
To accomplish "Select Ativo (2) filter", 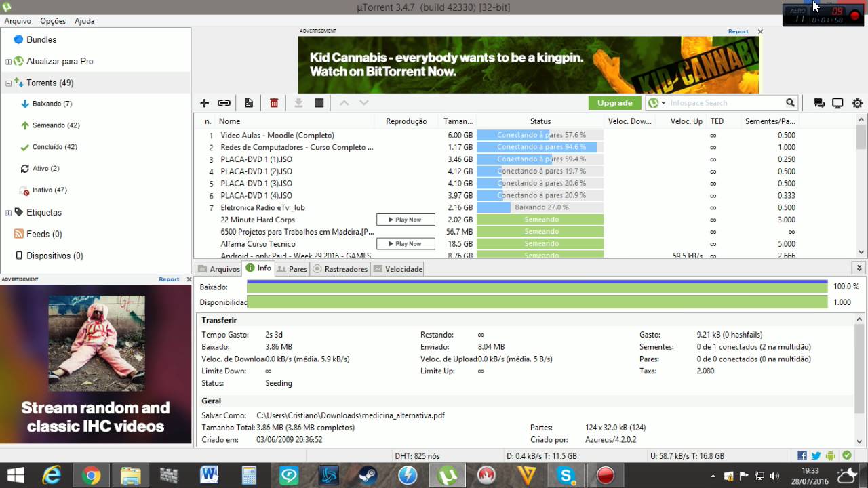I will click(45, 169).
